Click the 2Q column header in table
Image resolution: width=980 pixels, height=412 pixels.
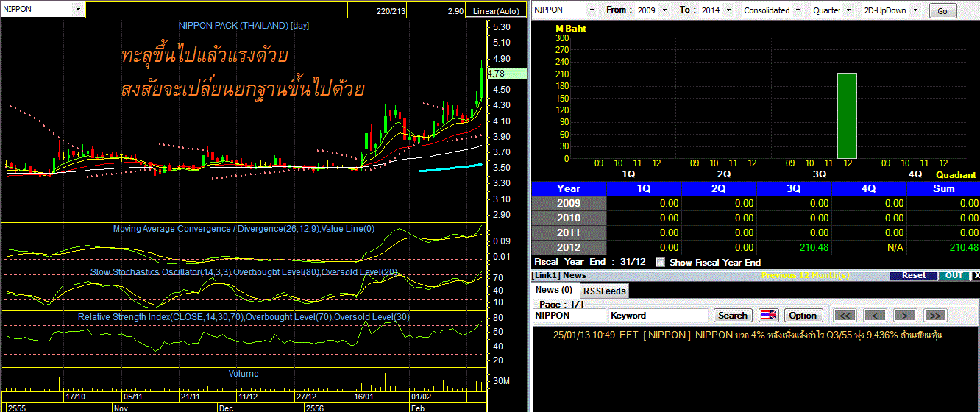(x=719, y=188)
